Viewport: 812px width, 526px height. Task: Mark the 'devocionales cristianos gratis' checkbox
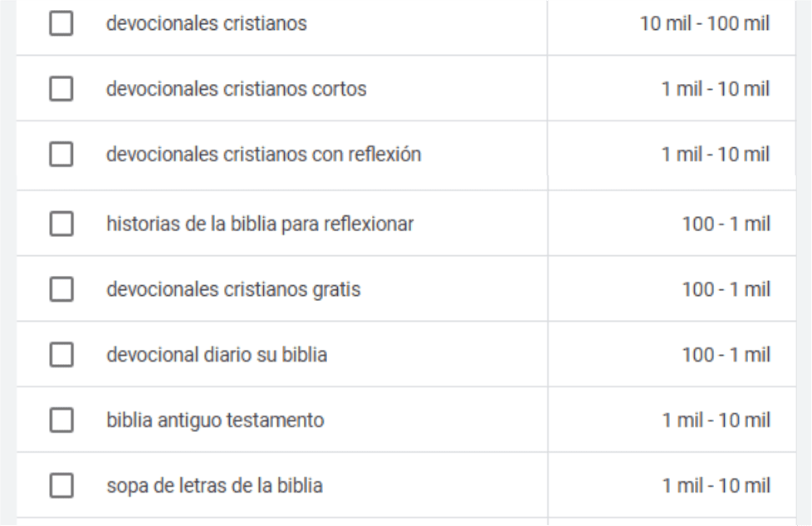tap(60, 290)
